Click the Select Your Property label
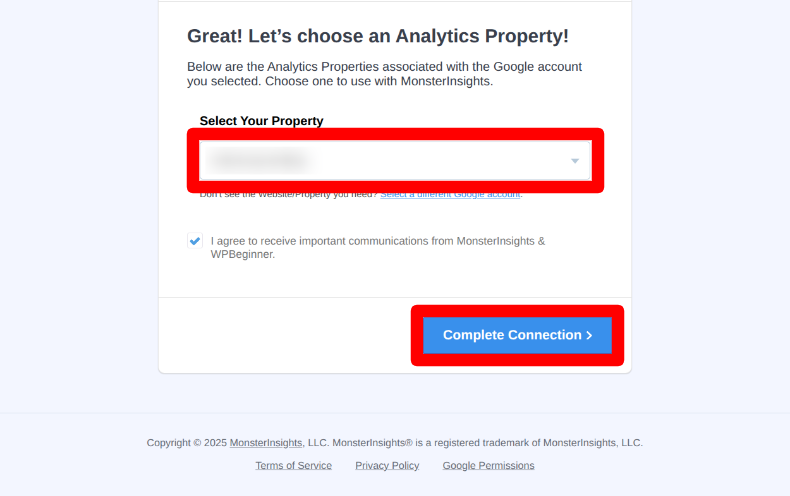 pos(261,121)
